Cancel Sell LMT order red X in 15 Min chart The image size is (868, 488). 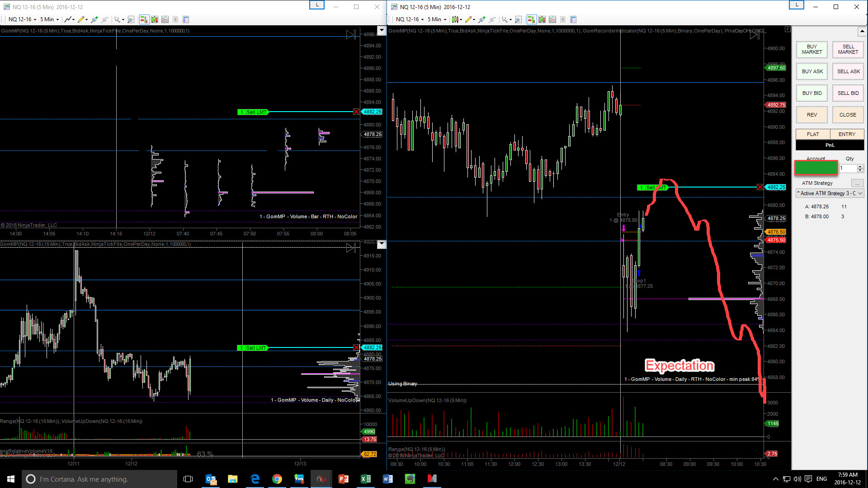point(356,347)
